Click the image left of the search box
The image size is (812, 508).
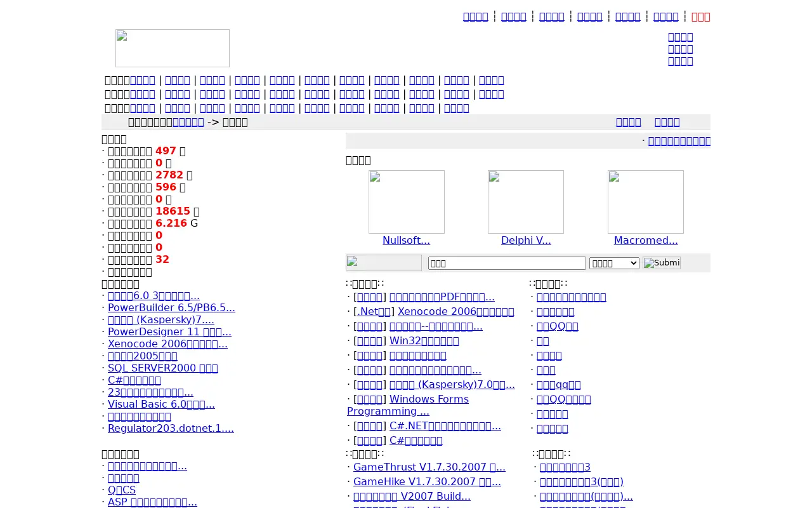pos(384,263)
